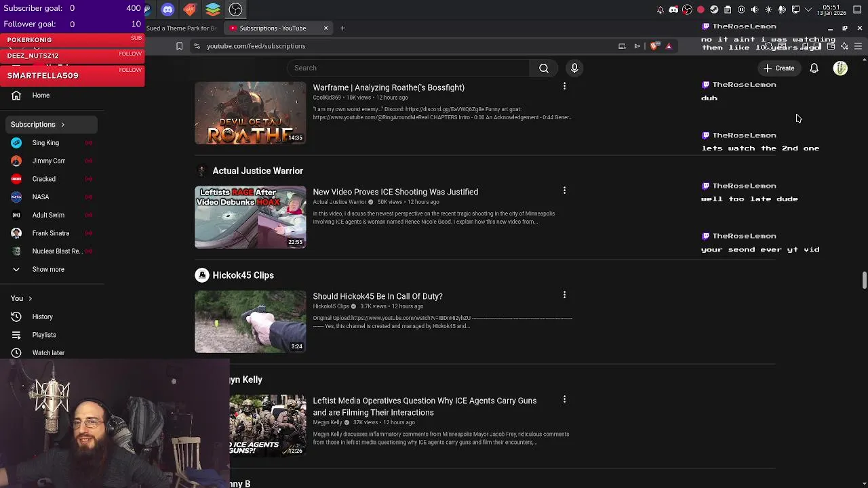868x488 pixels.
Task: Click the Actual Justice Warrior channel avatar
Action: click(x=201, y=171)
